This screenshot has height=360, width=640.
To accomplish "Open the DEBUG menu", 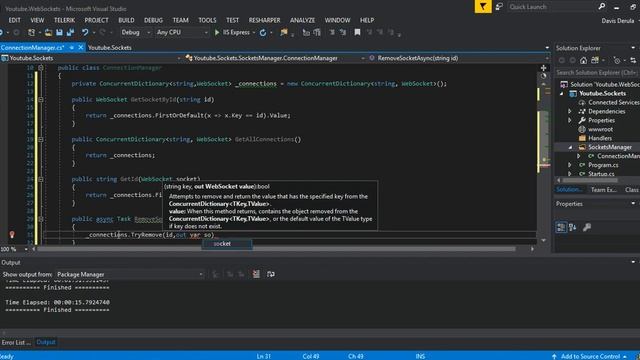I will point(153,20).
